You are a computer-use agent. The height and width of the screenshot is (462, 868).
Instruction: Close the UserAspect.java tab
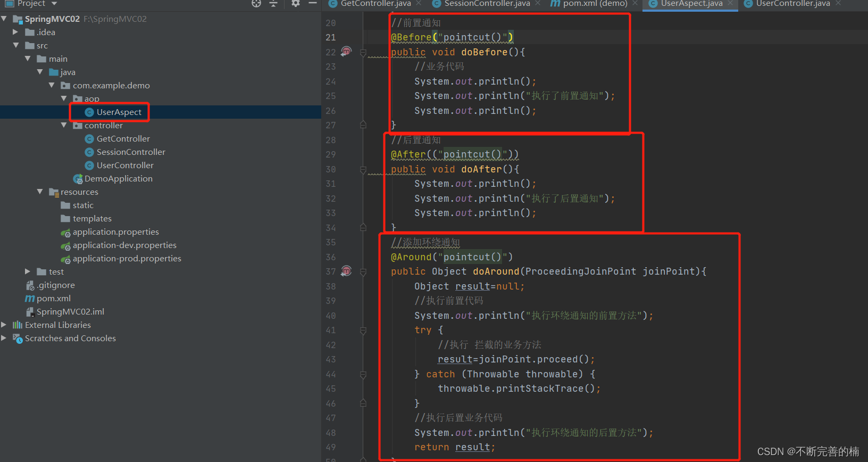click(730, 3)
